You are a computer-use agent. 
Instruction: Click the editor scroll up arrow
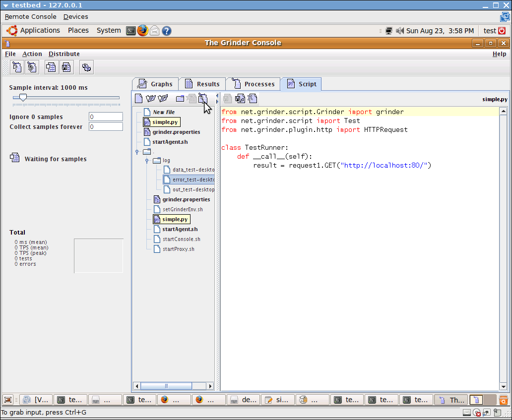pyautogui.click(x=503, y=112)
